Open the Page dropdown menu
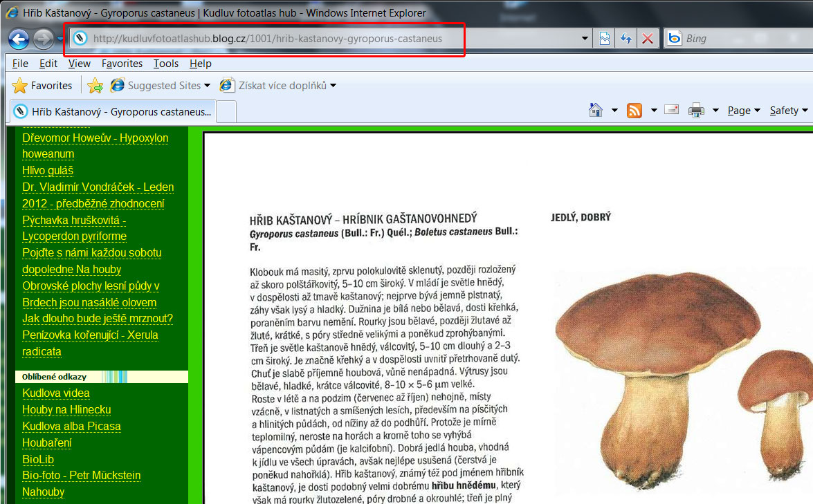This screenshot has height=504, width=813. coord(744,111)
